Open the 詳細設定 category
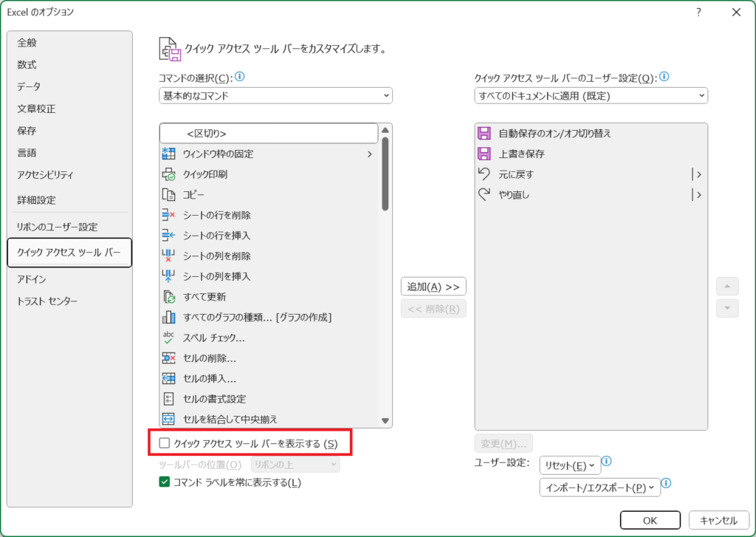 (x=70, y=200)
